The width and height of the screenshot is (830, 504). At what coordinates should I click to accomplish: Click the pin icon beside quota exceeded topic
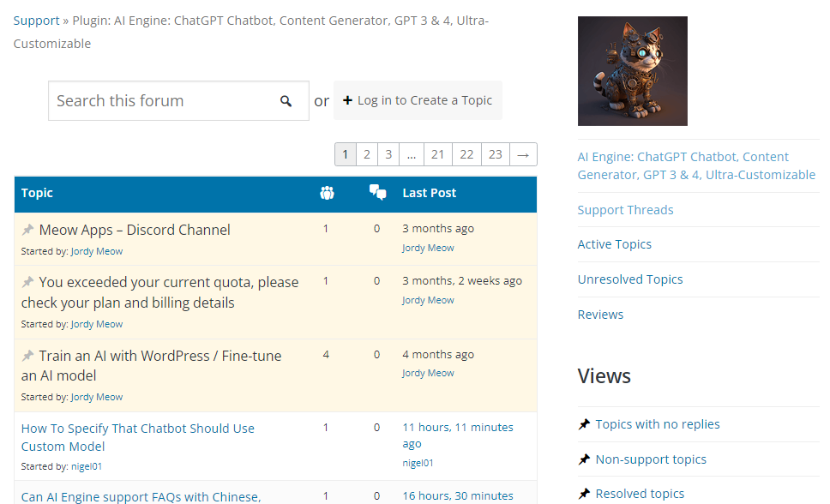(x=27, y=282)
